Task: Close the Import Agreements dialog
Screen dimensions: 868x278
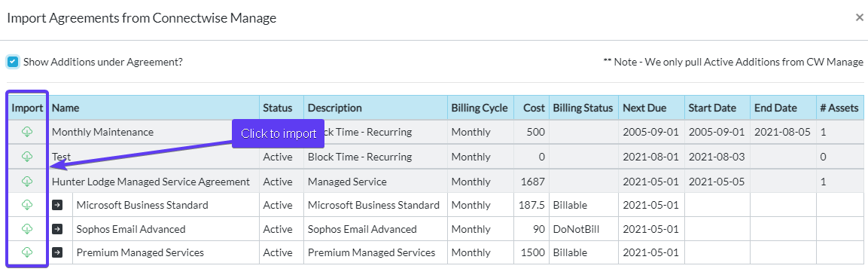Action: [859, 17]
